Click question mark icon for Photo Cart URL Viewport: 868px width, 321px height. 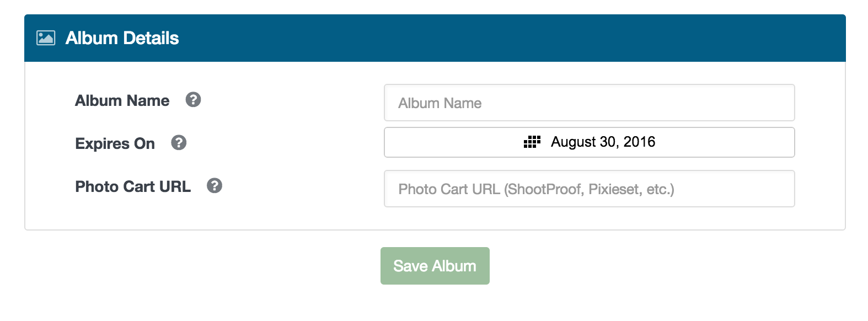tap(215, 186)
